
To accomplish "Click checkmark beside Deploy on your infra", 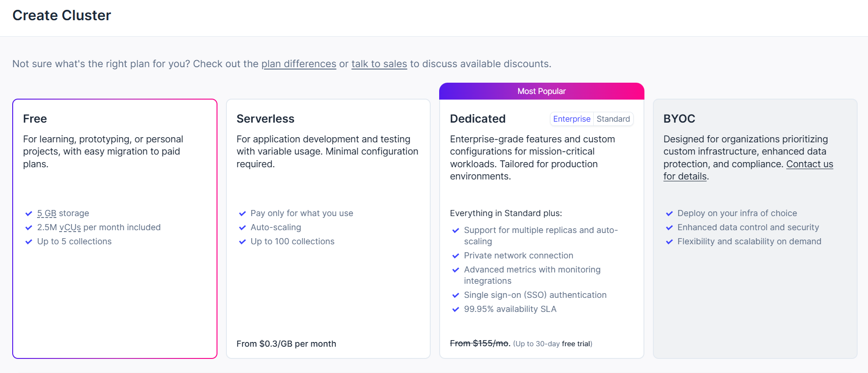I will point(669,214).
